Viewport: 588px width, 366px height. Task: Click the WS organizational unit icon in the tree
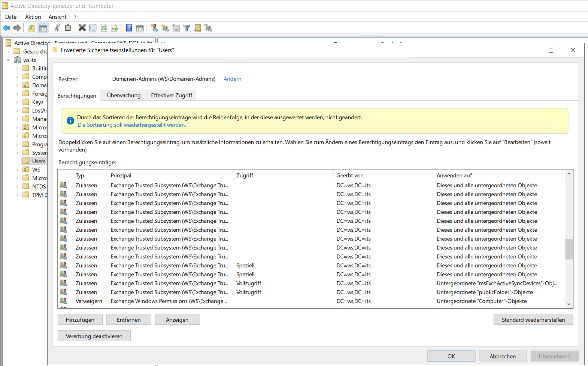[x=26, y=169]
